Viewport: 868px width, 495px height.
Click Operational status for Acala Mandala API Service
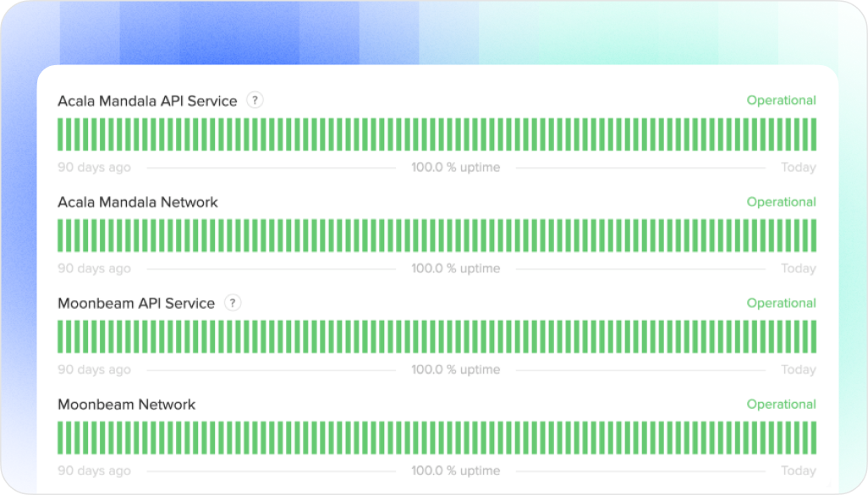point(781,100)
